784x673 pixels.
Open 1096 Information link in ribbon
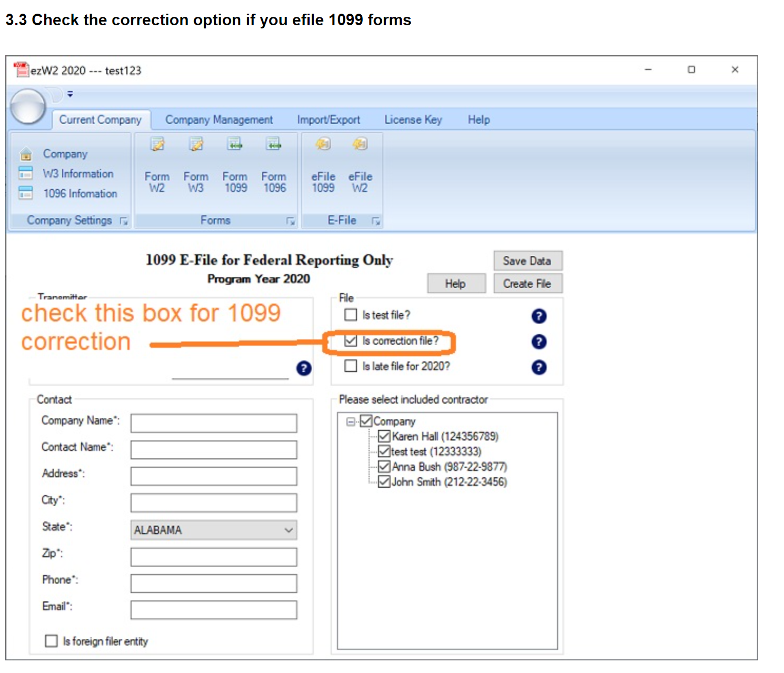coord(80,194)
